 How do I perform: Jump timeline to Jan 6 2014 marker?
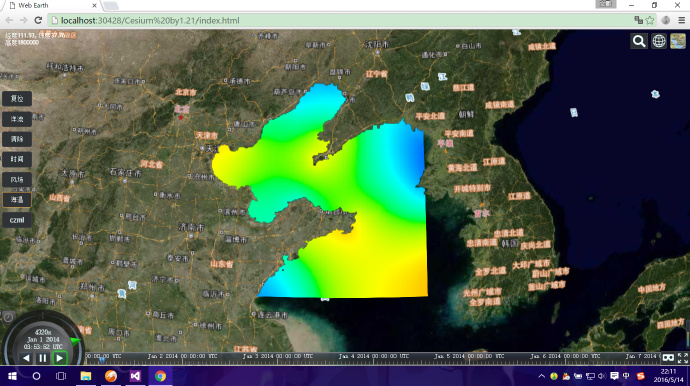click(x=565, y=356)
